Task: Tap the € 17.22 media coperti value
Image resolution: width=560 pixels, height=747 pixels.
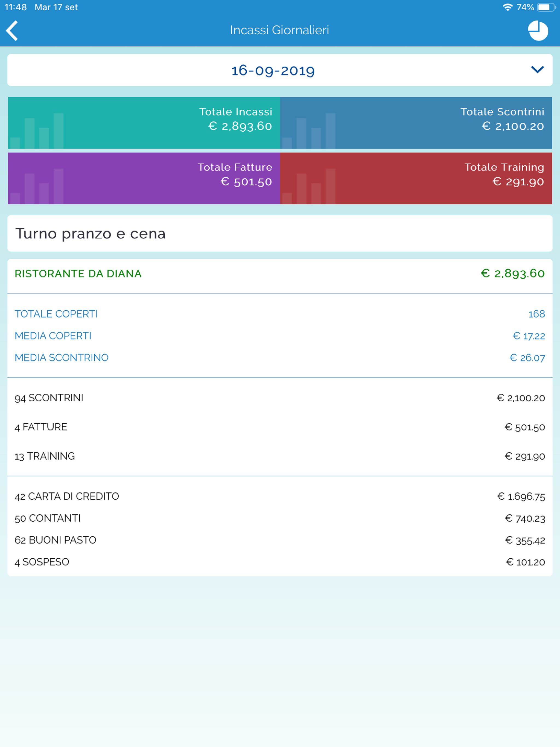Action: [529, 336]
